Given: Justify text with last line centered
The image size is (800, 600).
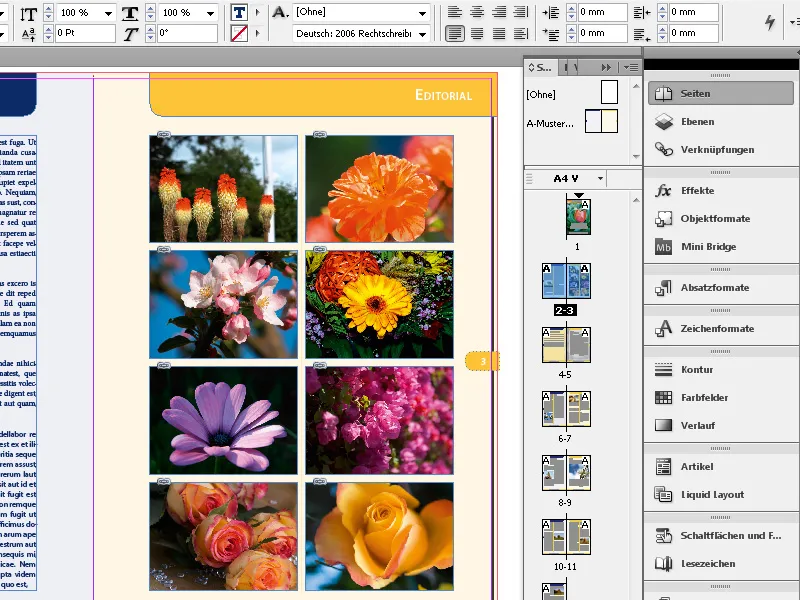Looking at the screenshot, I should pos(477,34).
